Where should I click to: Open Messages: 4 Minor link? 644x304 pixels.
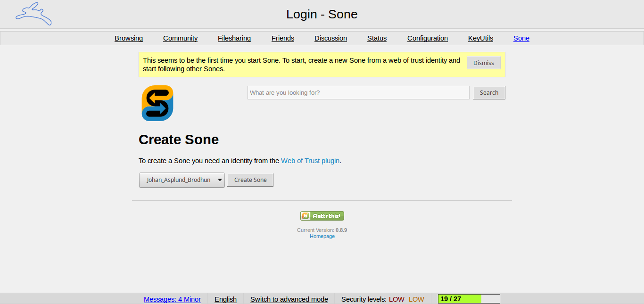(172, 299)
